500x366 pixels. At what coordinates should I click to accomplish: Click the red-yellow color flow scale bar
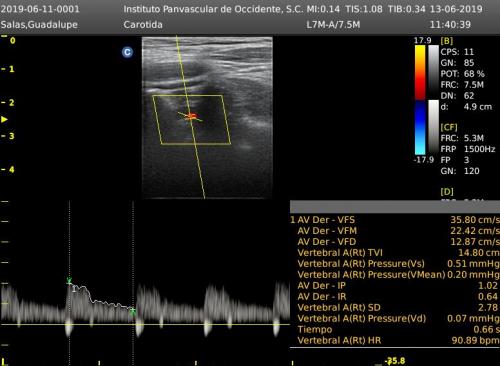click(x=420, y=72)
